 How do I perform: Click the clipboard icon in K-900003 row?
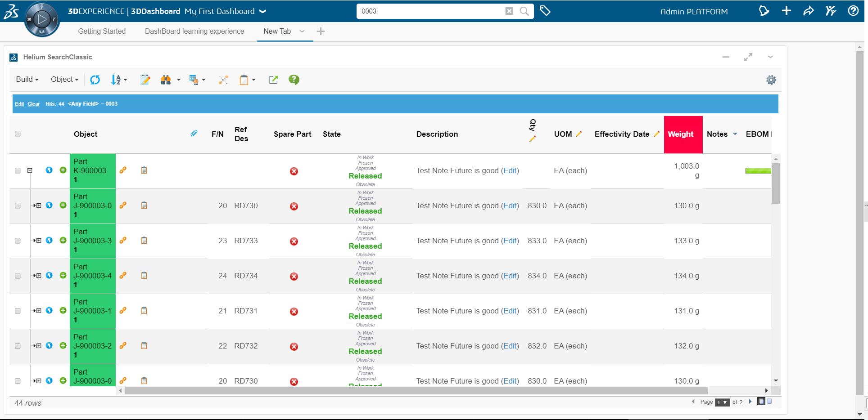click(144, 170)
